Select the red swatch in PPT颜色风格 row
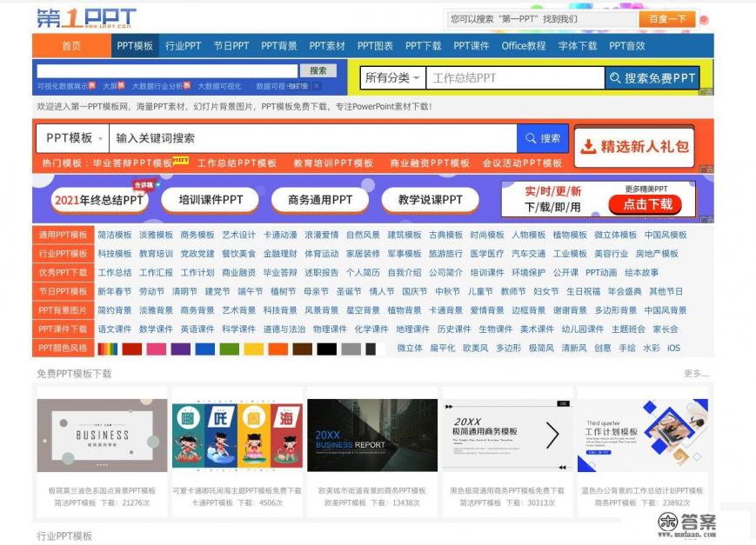The image size is (756, 545). click(130, 347)
